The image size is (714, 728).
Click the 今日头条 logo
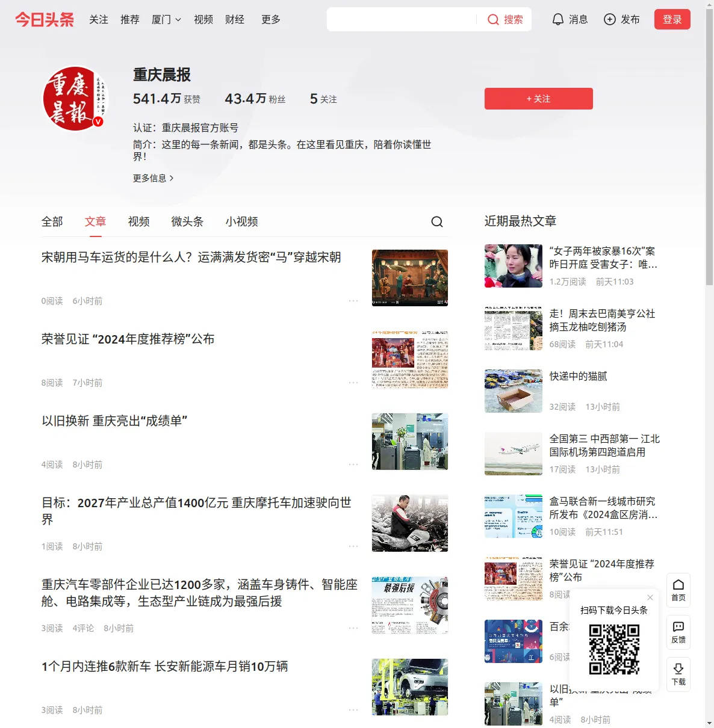tap(45, 19)
